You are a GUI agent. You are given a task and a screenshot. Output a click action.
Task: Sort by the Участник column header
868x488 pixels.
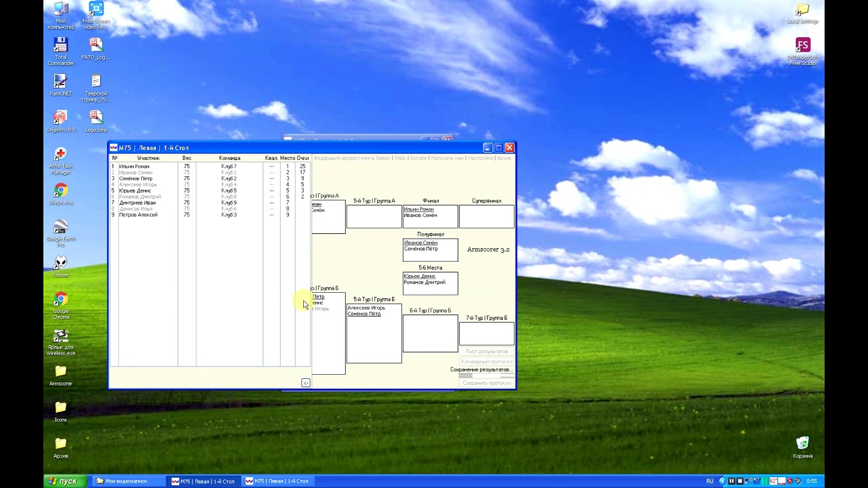coord(149,158)
